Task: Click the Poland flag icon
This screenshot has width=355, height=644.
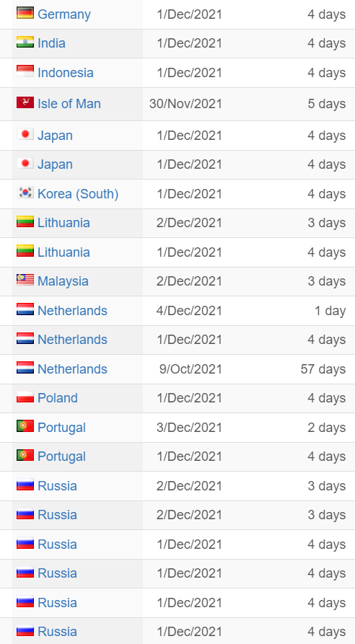Action: point(25,397)
